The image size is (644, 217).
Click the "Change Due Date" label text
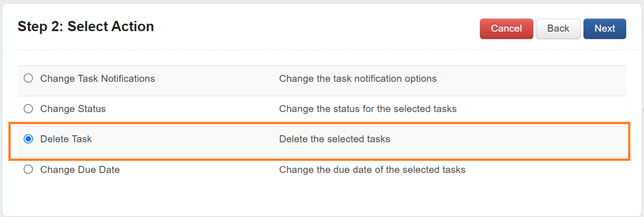click(x=80, y=170)
